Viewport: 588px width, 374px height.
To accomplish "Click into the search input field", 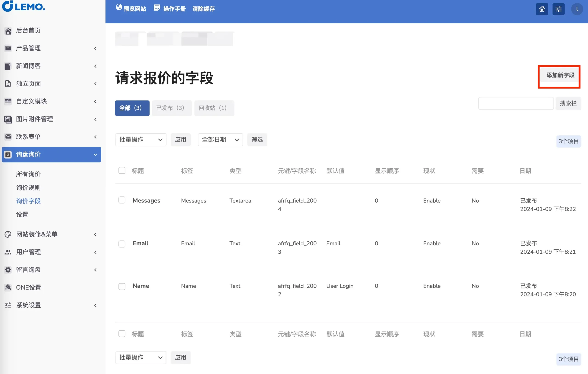I will click(515, 103).
